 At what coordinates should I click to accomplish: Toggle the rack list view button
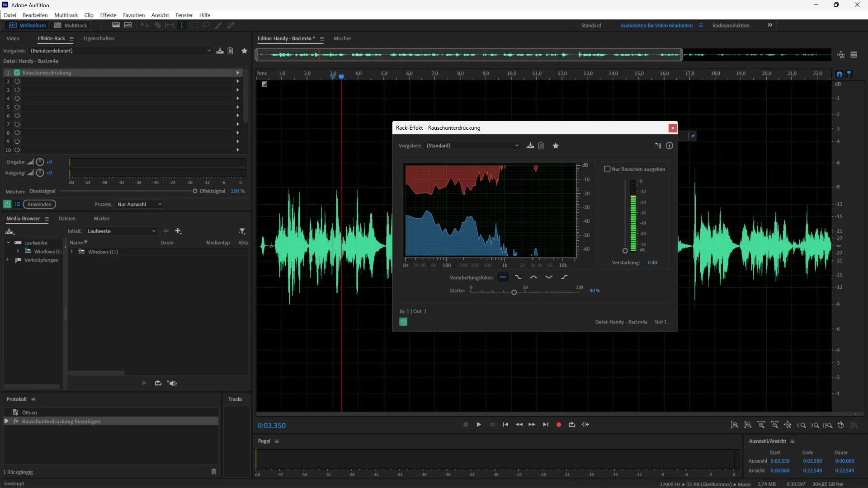[17, 204]
